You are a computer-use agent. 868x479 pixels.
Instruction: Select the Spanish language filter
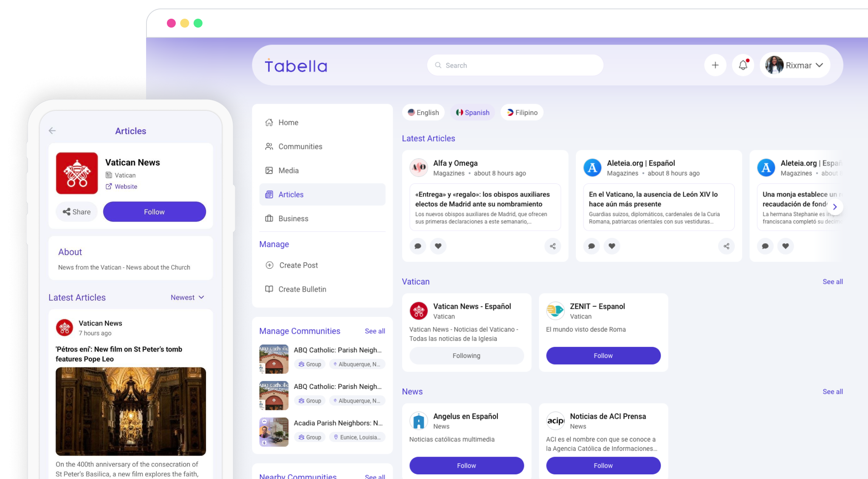(473, 113)
